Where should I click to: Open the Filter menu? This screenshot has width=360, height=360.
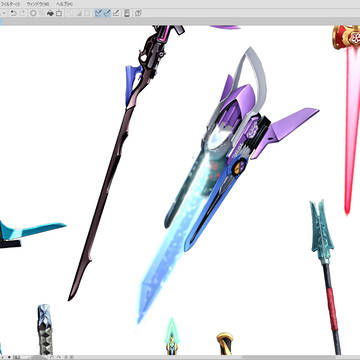coord(10,4)
